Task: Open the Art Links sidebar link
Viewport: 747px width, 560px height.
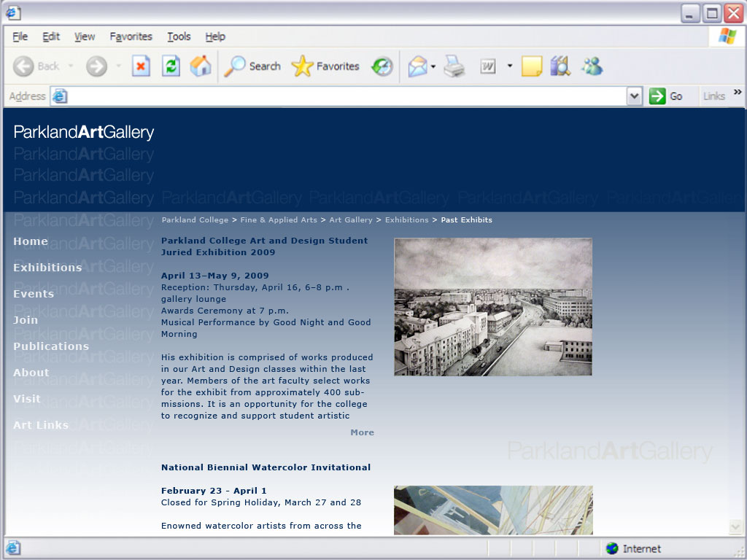Action: click(x=41, y=425)
